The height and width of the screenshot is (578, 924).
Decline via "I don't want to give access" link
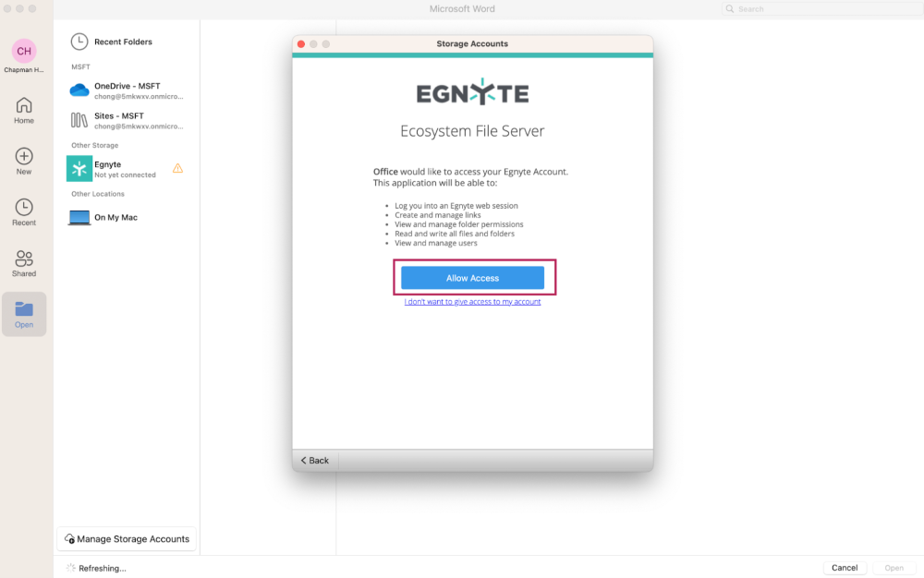pyautogui.click(x=472, y=301)
